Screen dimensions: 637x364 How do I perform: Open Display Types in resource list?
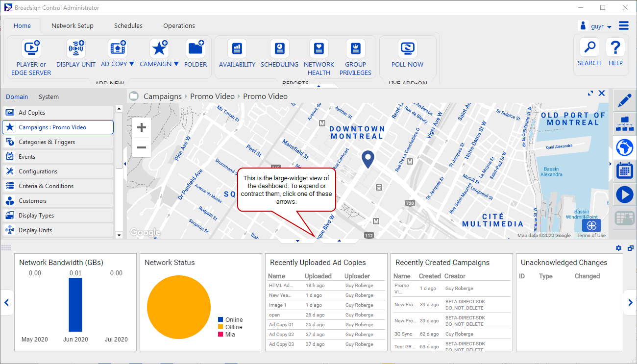click(x=58, y=216)
